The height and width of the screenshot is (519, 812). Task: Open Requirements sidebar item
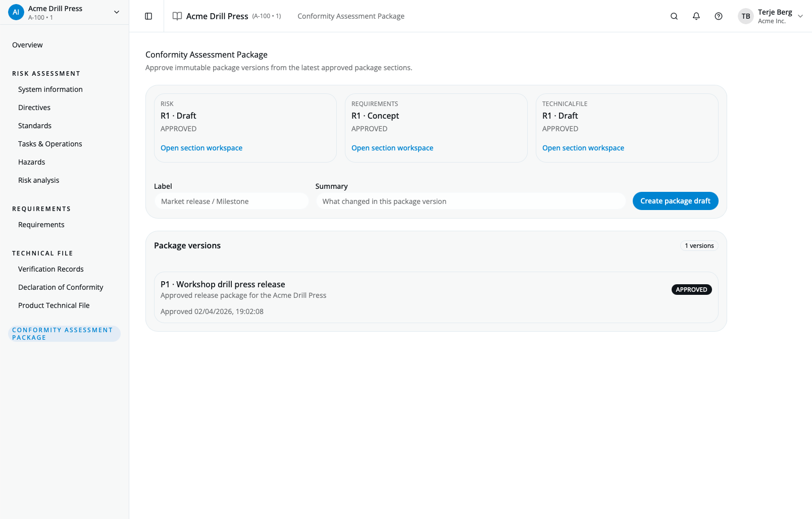[x=41, y=225]
